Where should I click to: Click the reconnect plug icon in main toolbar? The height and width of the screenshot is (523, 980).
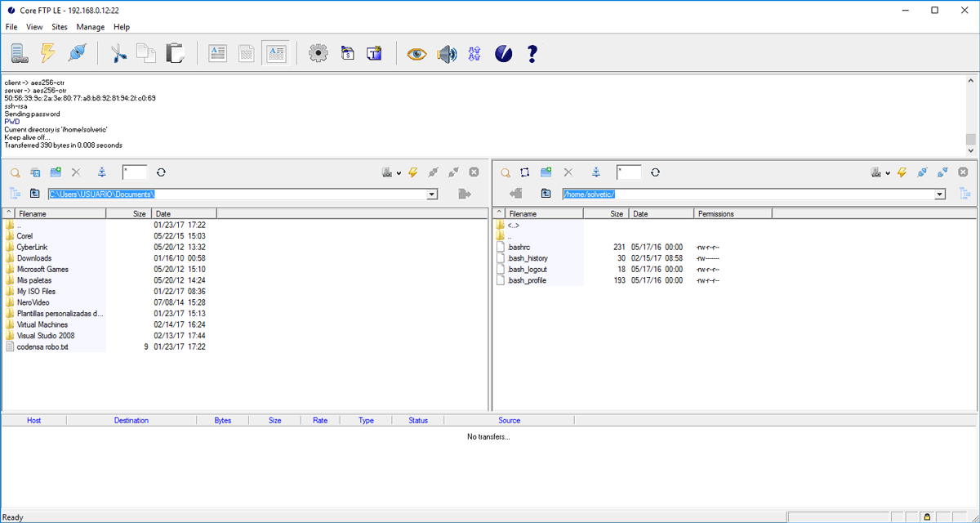(x=76, y=54)
